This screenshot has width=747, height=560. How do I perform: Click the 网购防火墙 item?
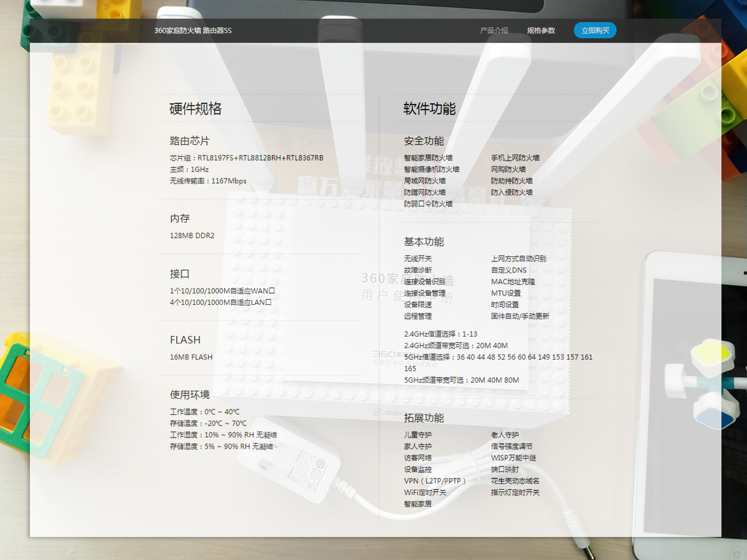click(509, 169)
